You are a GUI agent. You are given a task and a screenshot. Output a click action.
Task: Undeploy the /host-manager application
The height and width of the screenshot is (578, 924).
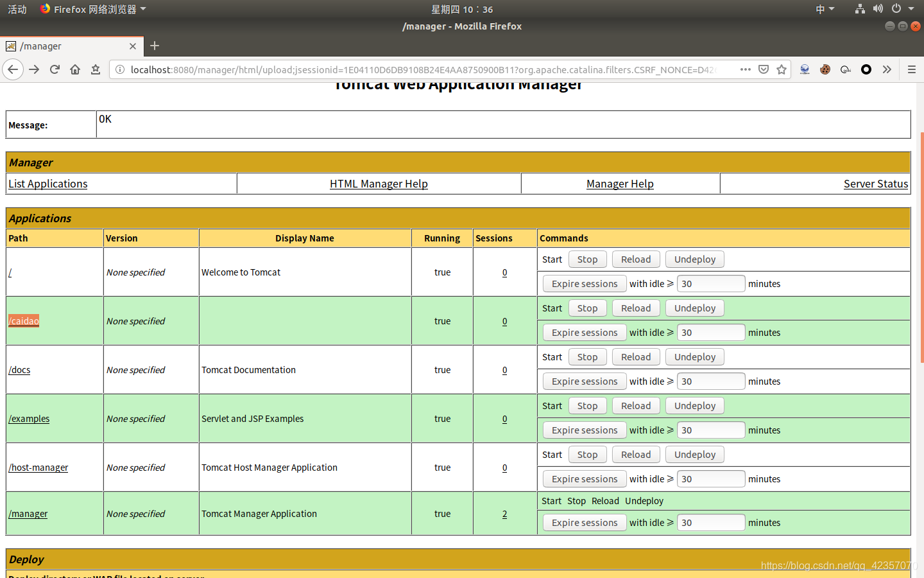coord(695,455)
